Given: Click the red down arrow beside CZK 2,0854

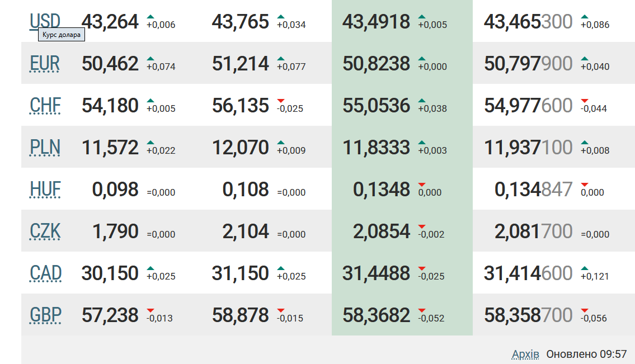Looking at the screenshot, I should pos(422,226).
